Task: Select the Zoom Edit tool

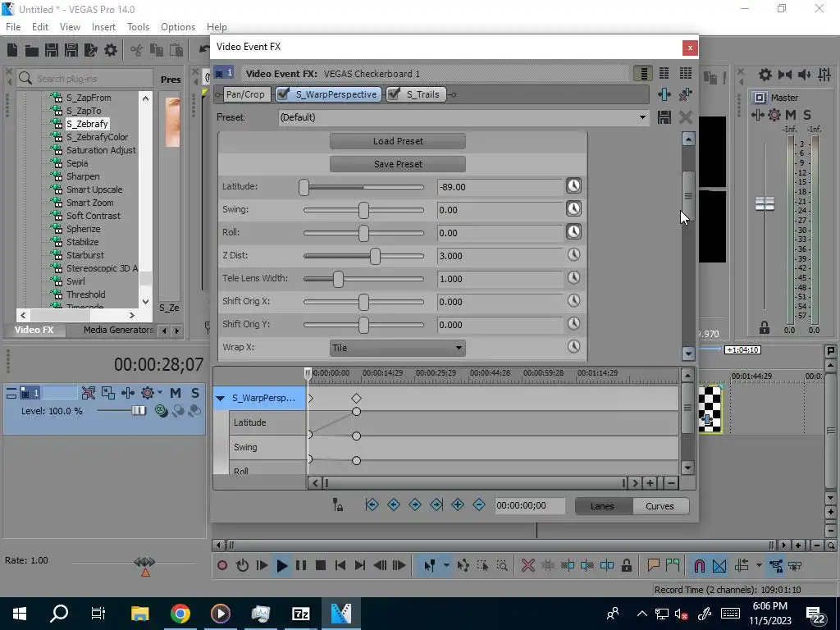Action: (502, 565)
